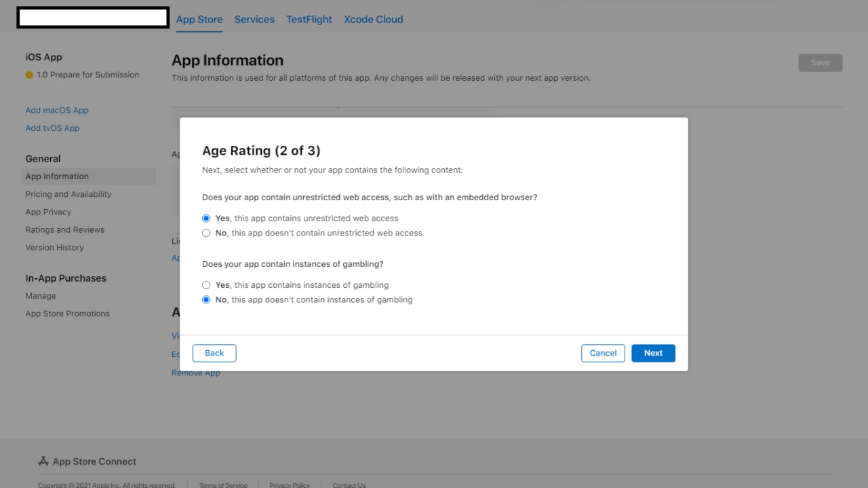This screenshot has height=488, width=868.
Task: Open Privacy Policy footer link
Action: click(290, 485)
